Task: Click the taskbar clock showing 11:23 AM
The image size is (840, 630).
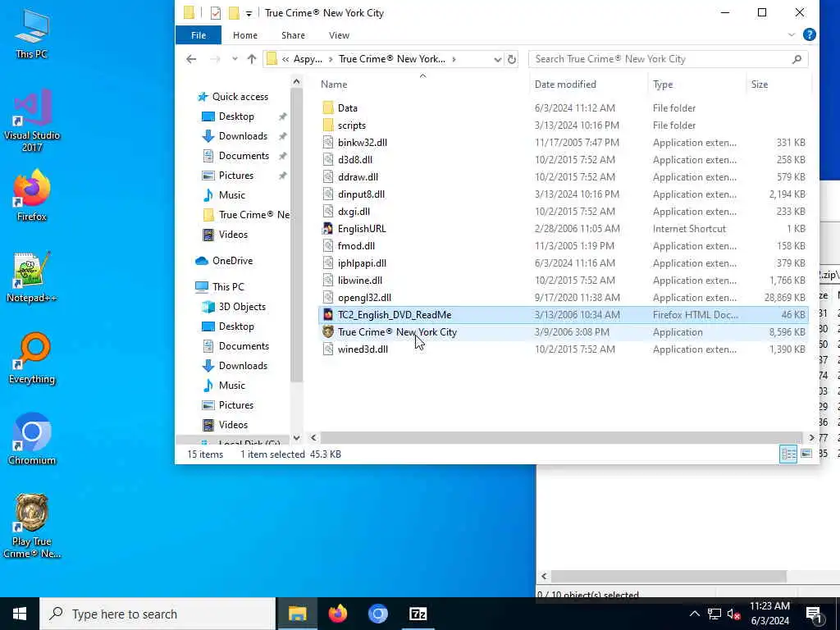Action: tap(769, 614)
